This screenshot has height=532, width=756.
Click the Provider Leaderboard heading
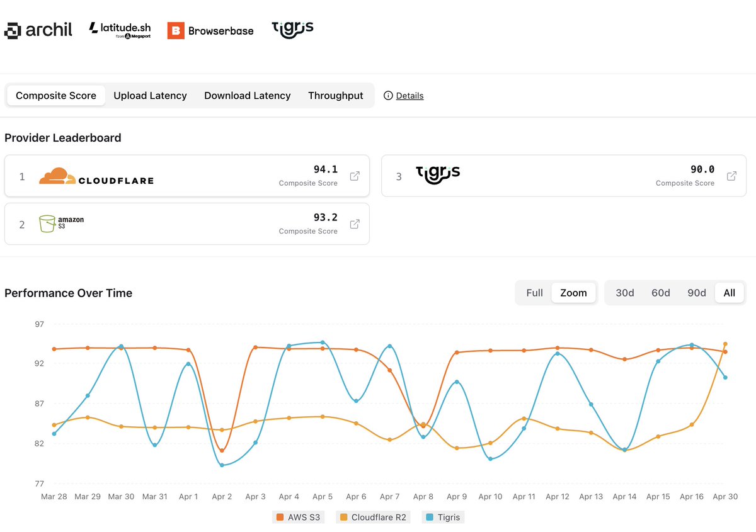tap(63, 138)
